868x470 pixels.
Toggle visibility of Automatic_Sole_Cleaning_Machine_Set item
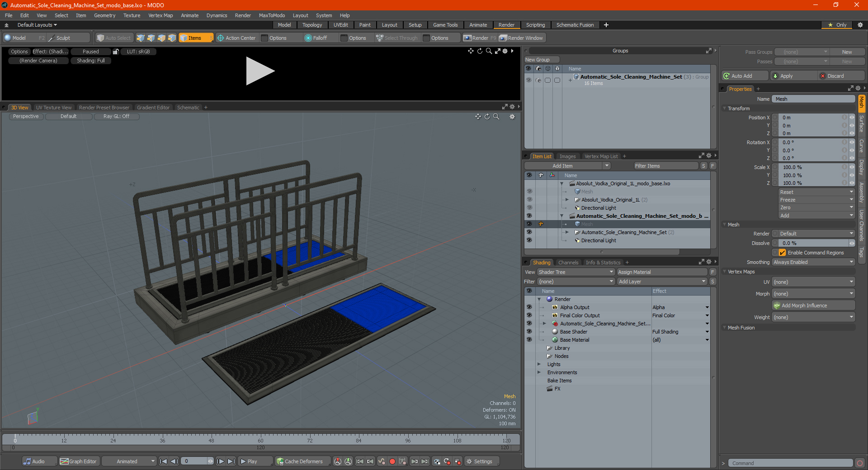coord(529,232)
